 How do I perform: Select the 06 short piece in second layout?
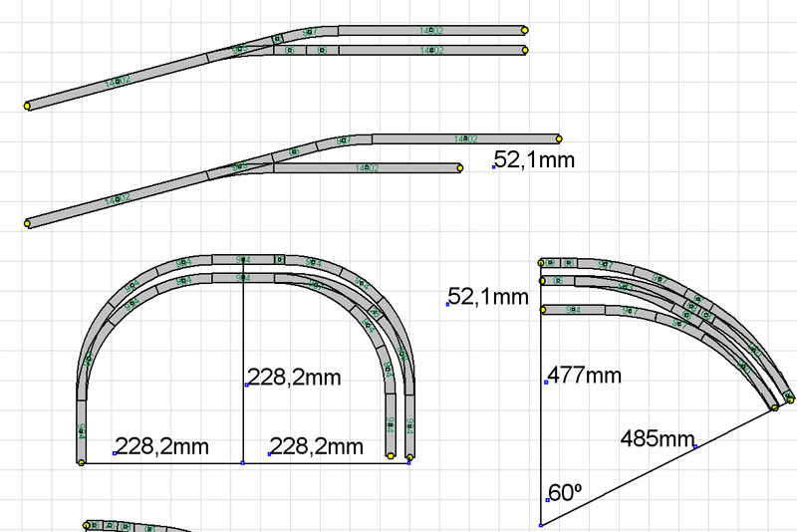[294, 151]
